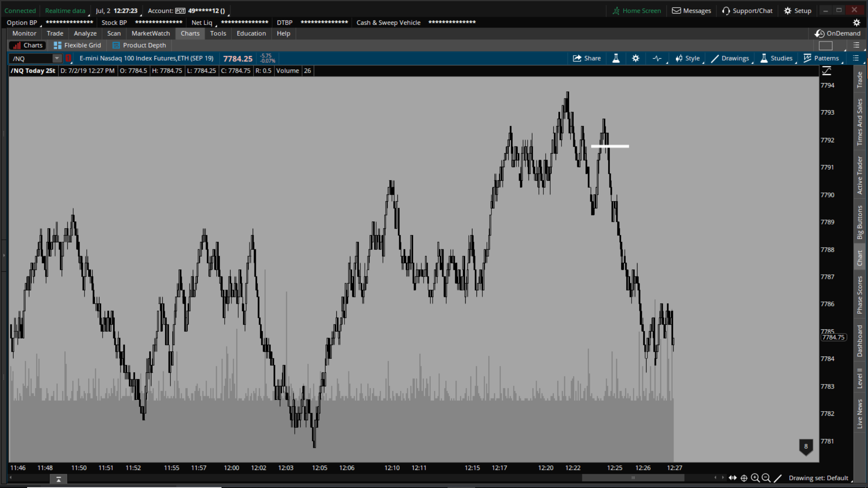868x488 pixels.
Task: Open Live News sidebar panel
Action: (859, 414)
